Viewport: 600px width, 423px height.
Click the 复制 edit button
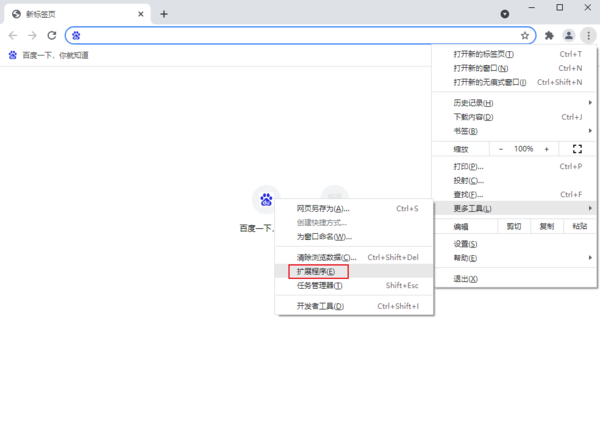546,227
